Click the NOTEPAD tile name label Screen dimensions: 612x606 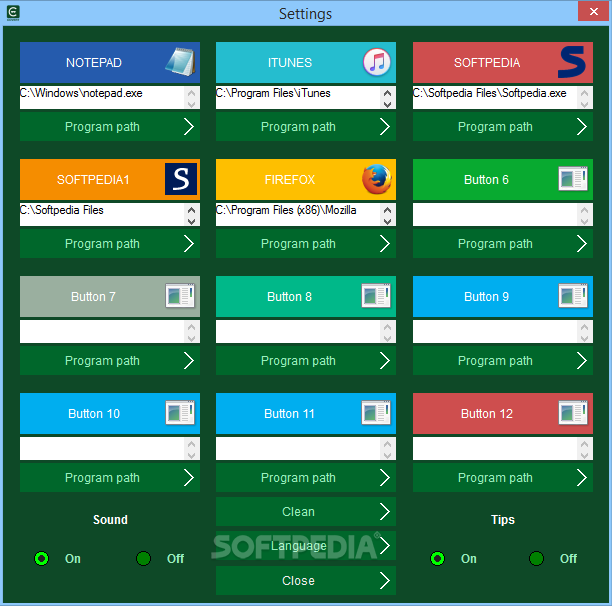tap(94, 62)
